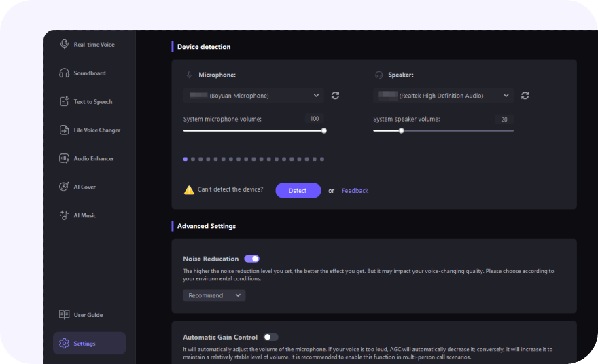Click the headset icon beside Speaker label
This screenshot has width=598, height=364.
pyautogui.click(x=379, y=75)
